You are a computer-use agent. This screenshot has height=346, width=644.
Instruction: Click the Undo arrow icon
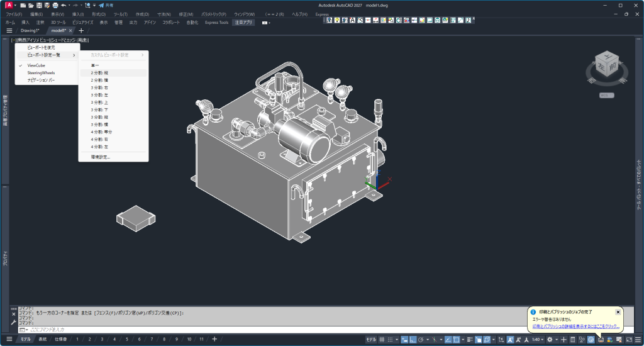click(63, 5)
